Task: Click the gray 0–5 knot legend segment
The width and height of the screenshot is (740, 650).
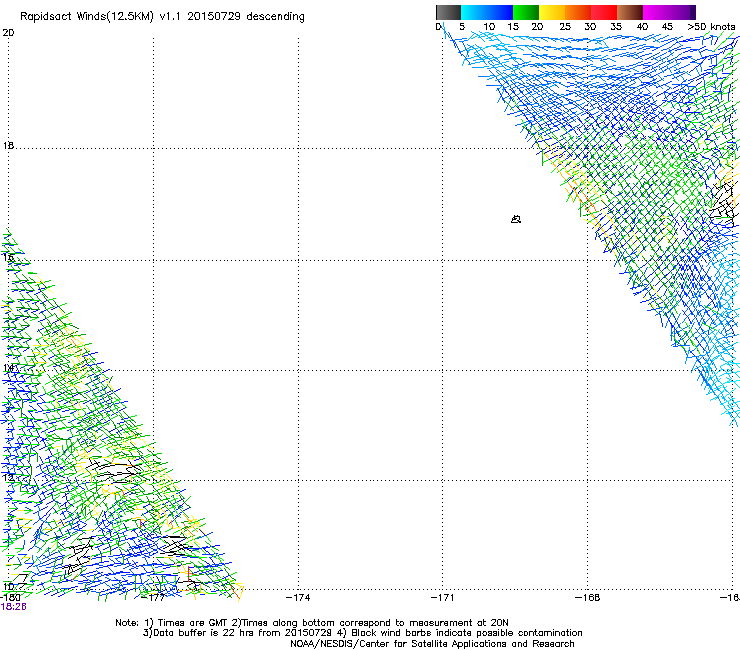Action: pos(448,12)
